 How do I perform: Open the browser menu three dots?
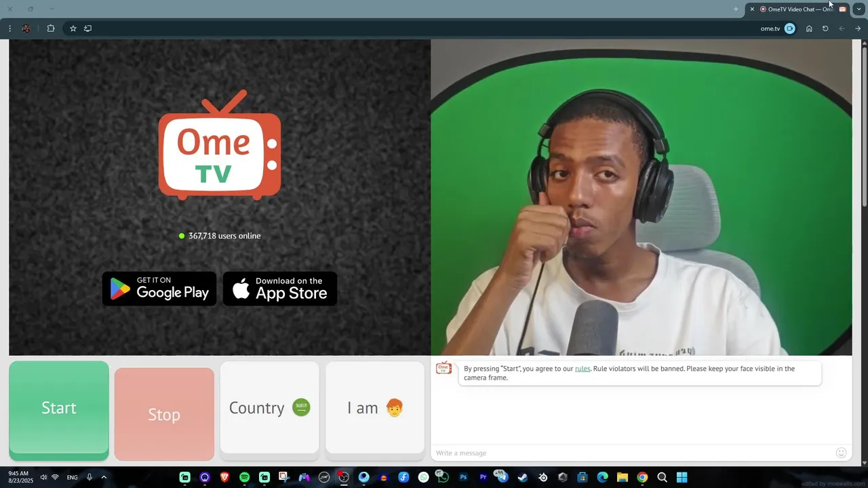pos(9,28)
